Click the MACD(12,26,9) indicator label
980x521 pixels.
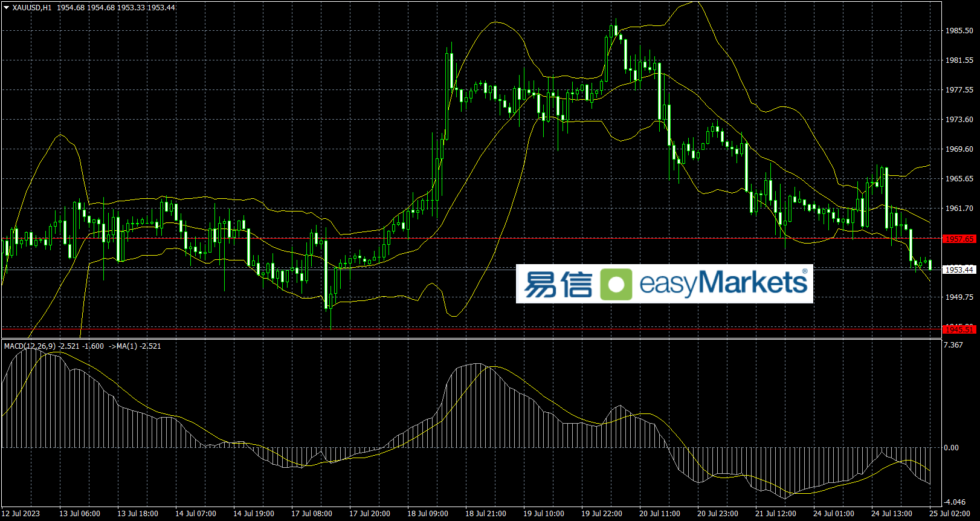click(x=30, y=346)
